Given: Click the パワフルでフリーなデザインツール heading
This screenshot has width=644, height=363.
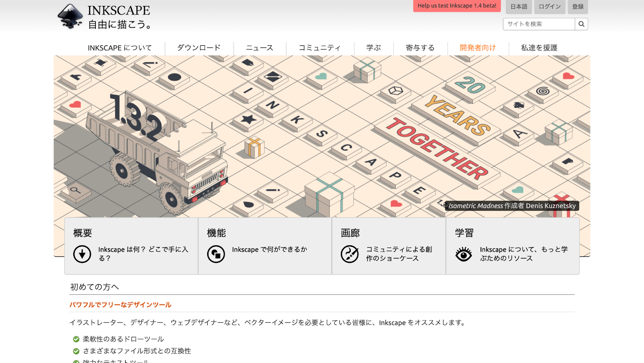Looking at the screenshot, I should tap(120, 305).
